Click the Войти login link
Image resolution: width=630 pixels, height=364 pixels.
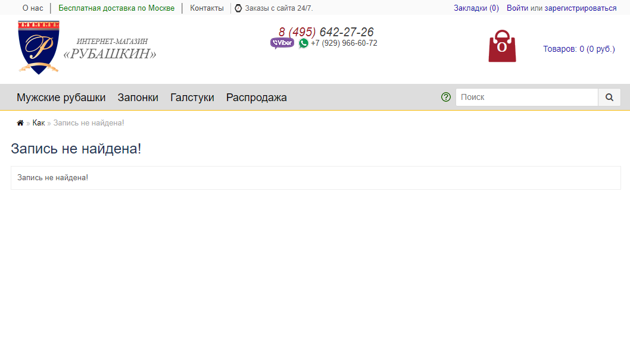pyautogui.click(x=517, y=8)
